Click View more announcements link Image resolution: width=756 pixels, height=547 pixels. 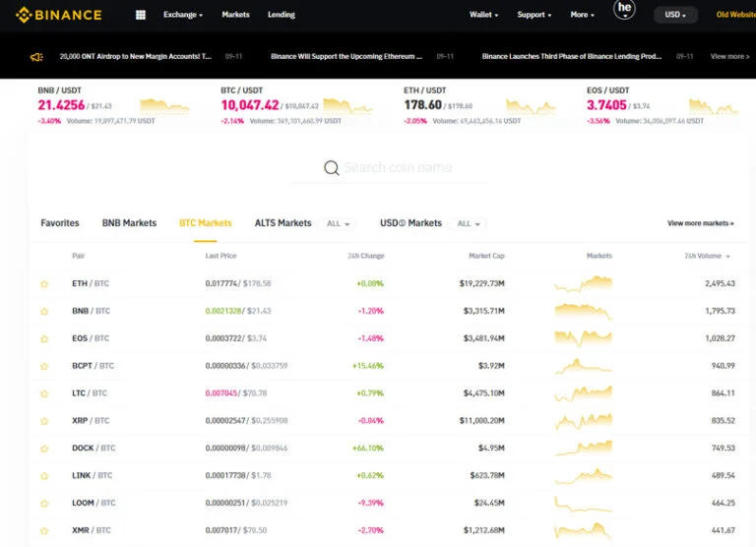point(730,57)
